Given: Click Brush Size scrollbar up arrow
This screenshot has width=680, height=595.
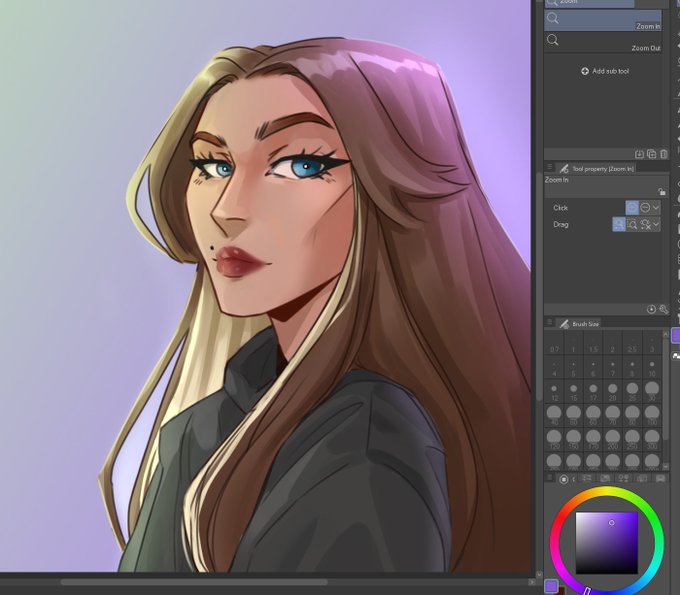Looking at the screenshot, I should point(666,333).
